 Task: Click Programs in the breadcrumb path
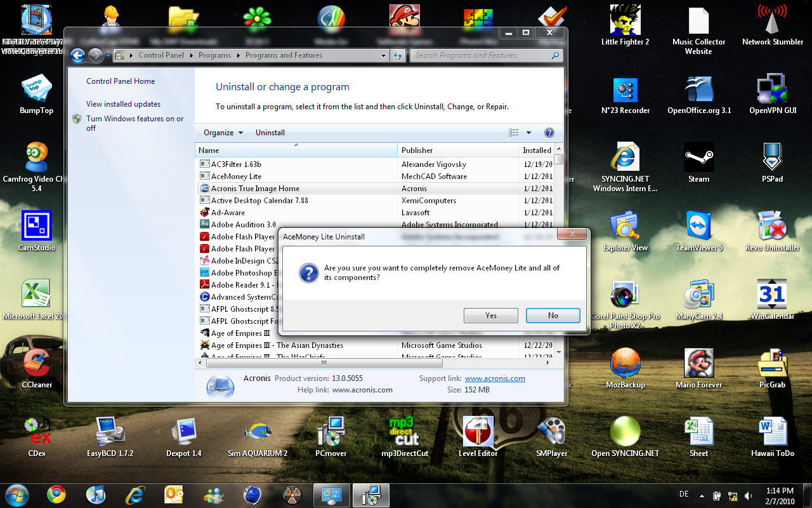[214, 55]
